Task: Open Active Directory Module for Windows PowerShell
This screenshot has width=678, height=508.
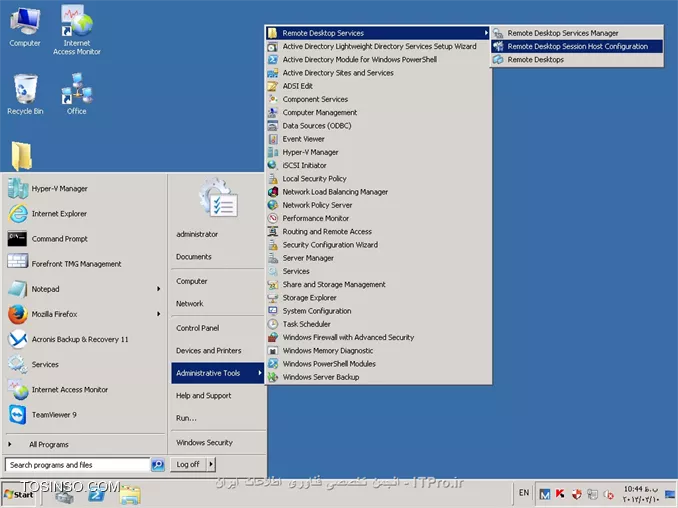Action: (x=378, y=60)
